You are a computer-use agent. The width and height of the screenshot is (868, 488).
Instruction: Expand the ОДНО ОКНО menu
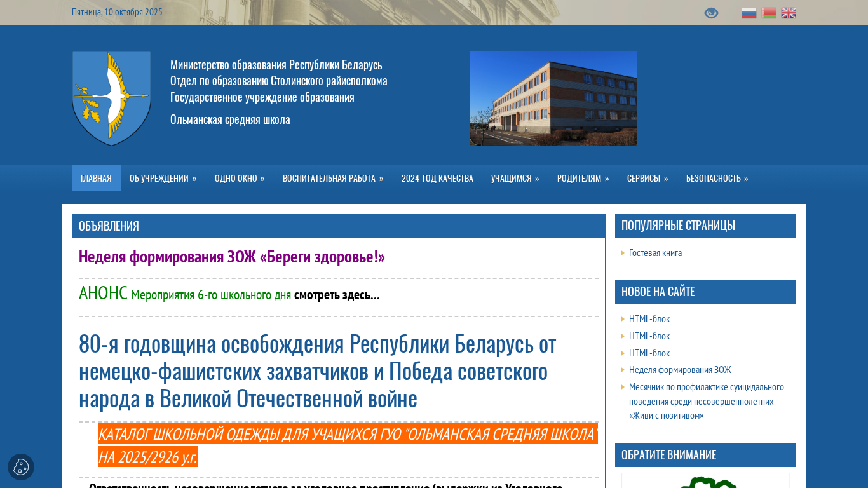[x=240, y=179]
